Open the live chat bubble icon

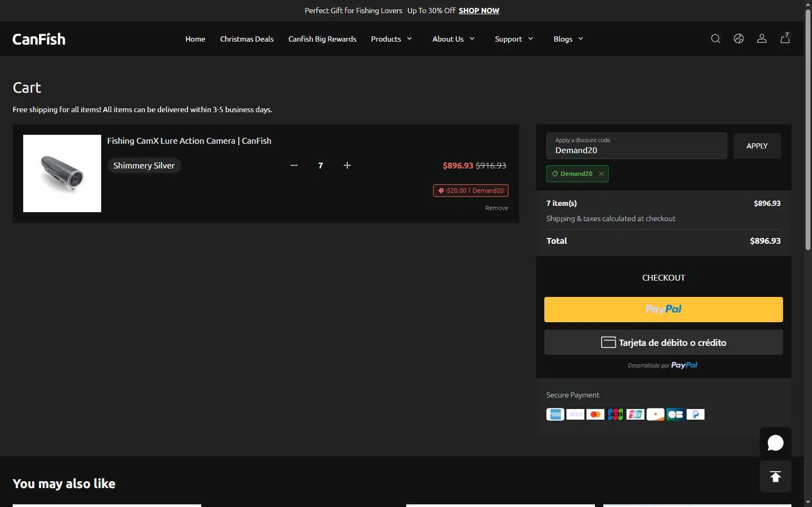pos(775,443)
